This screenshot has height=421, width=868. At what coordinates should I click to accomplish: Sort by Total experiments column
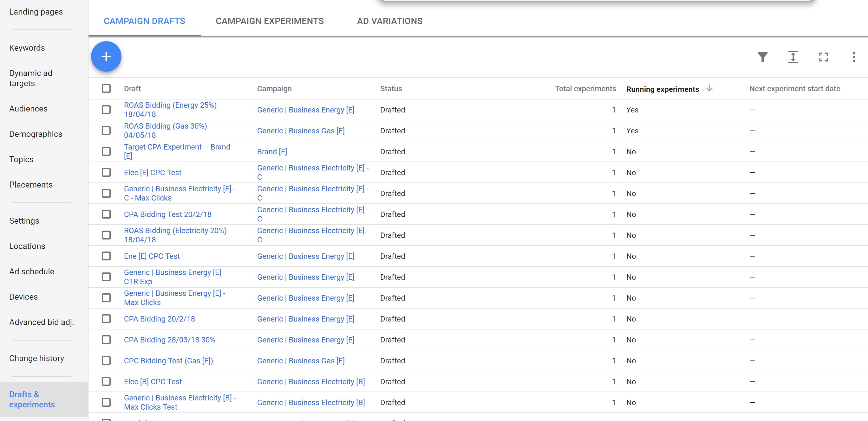pyautogui.click(x=585, y=88)
